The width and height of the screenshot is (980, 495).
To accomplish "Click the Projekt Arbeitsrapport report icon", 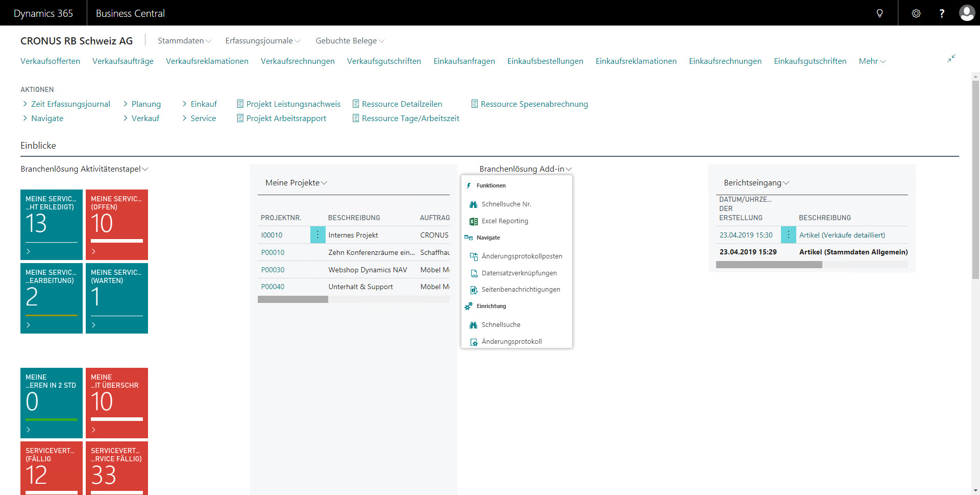I will coord(240,118).
